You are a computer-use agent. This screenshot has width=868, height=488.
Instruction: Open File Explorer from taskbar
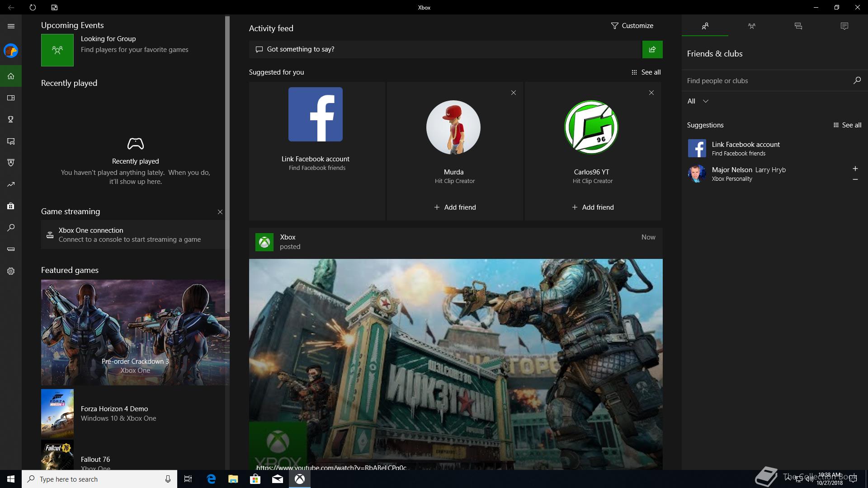pos(233,479)
